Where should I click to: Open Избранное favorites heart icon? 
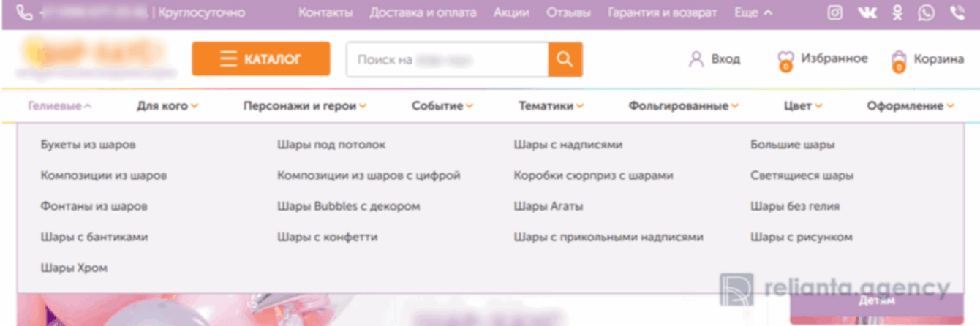tap(785, 61)
